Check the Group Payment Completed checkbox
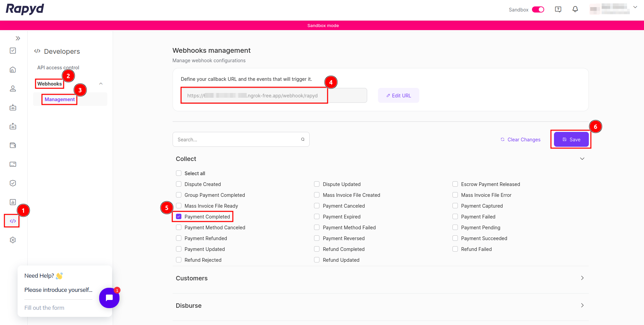The width and height of the screenshot is (644, 325). pyautogui.click(x=179, y=195)
